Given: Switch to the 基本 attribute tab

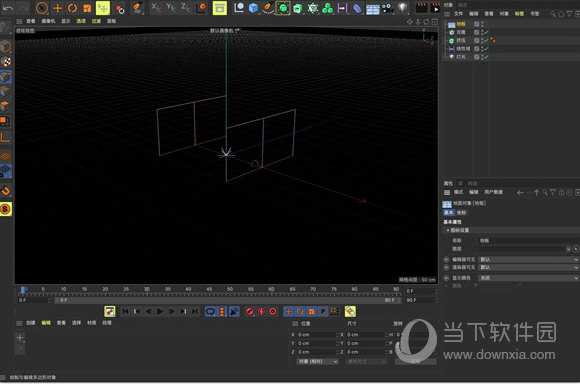Looking at the screenshot, I should pyautogui.click(x=449, y=212).
